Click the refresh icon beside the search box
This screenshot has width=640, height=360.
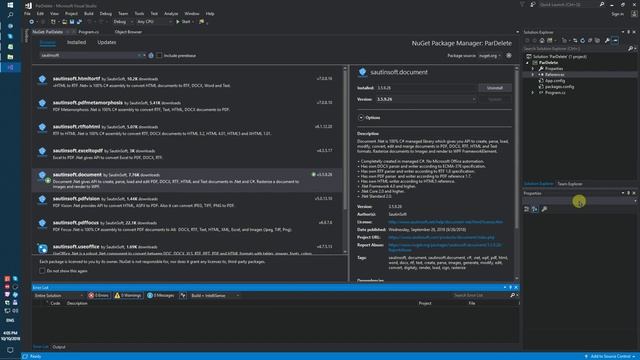click(x=151, y=56)
